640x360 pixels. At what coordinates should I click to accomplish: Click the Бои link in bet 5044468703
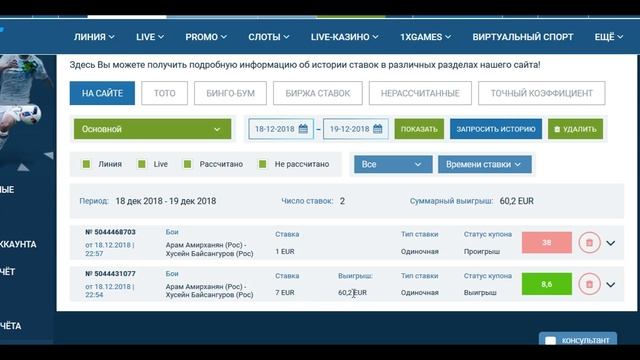[172, 232]
